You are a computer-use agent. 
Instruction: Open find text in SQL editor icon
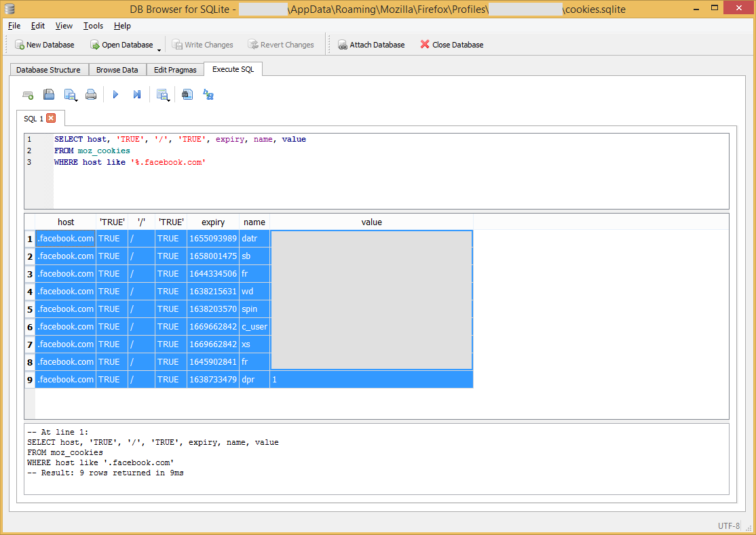(x=187, y=94)
